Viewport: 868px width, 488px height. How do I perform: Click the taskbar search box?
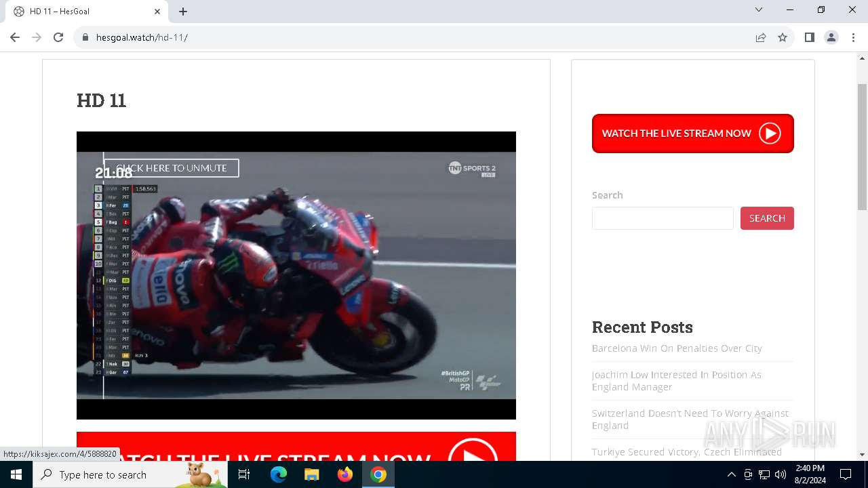point(130,474)
